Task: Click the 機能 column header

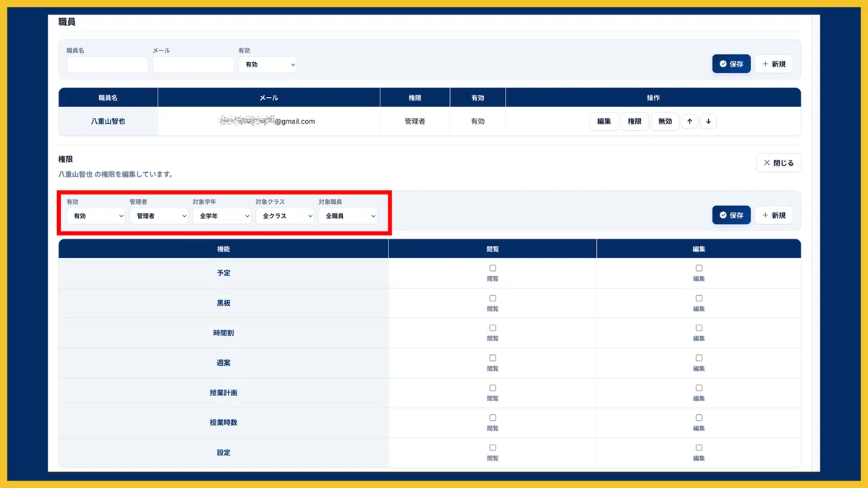Action: tap(224, 249)
